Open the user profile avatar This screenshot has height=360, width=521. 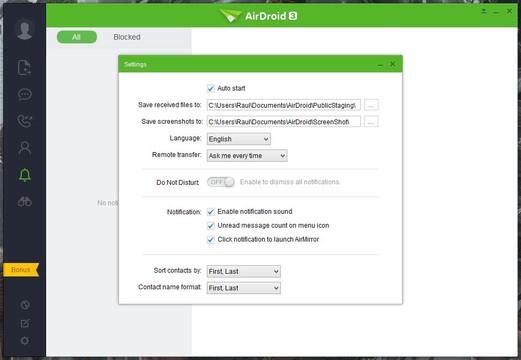(25, 29)
